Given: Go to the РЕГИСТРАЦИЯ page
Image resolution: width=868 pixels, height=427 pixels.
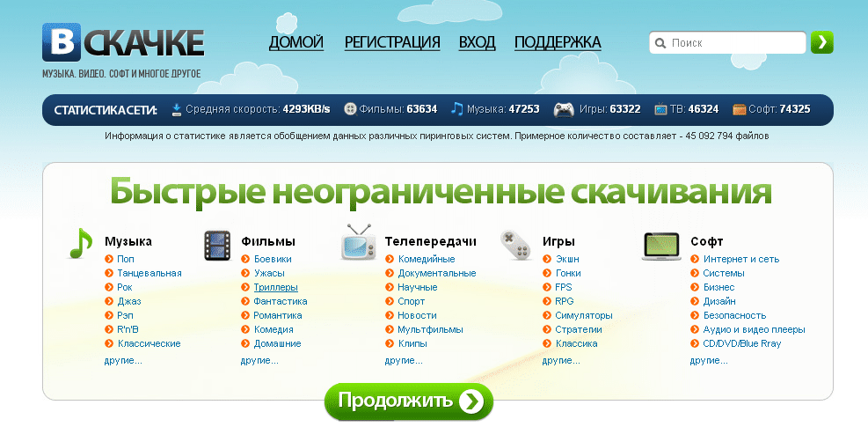Looking at the screenshot, I should (392, 42).
